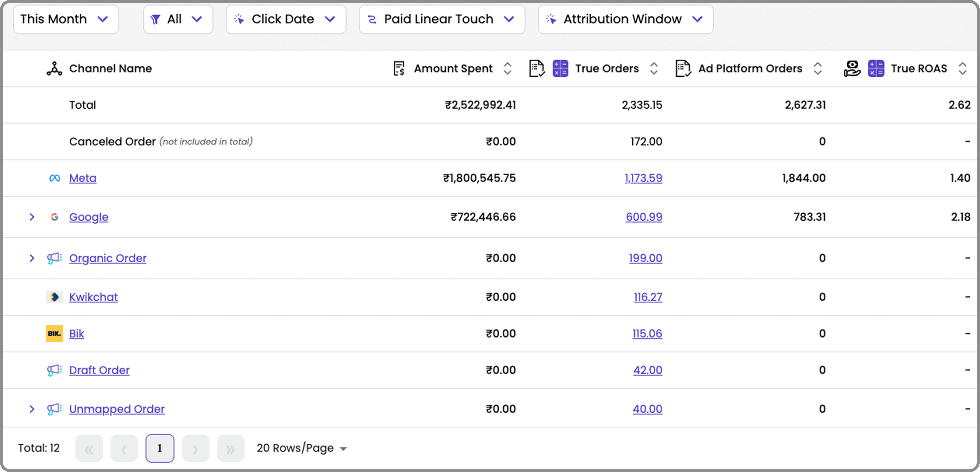
Task: Sort by True Orders column arrows
Action: (654, 69)
